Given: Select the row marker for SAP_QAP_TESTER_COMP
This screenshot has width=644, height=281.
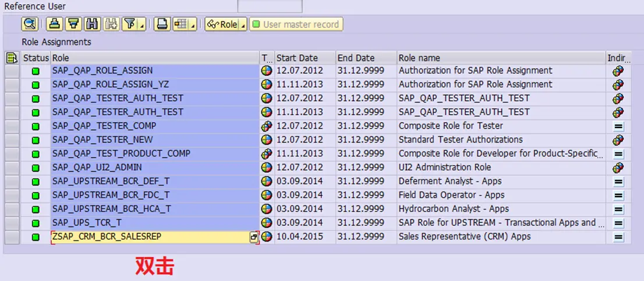Looking at the screenshot, I should (12, 126).
